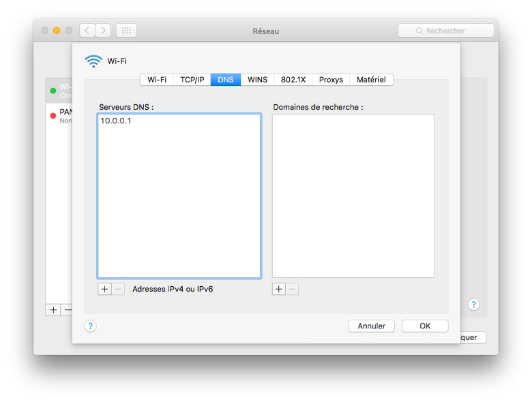
Task: Remove network service with sidebar minus button
Action: (67, 310)
